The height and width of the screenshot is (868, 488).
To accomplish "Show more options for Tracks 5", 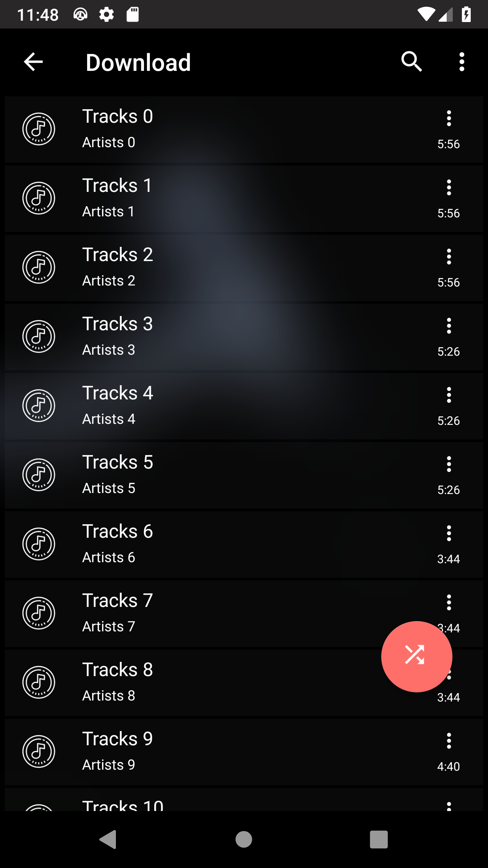I will pyautogui.click(x=449, y=464).
